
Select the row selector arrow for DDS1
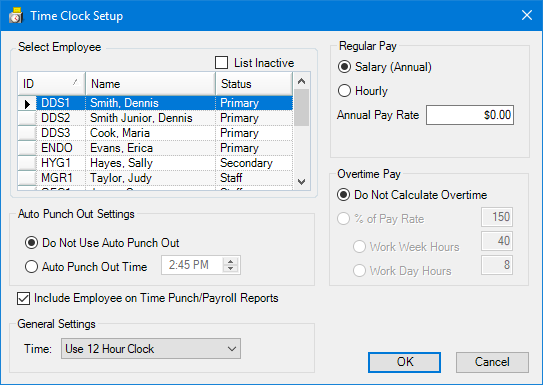pos(27,103)
